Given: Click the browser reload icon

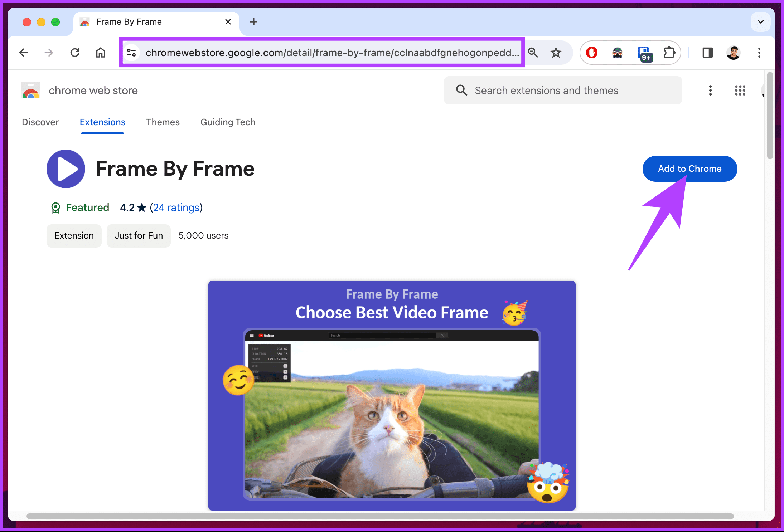Looking at the screenshot, I should (75, 53).
